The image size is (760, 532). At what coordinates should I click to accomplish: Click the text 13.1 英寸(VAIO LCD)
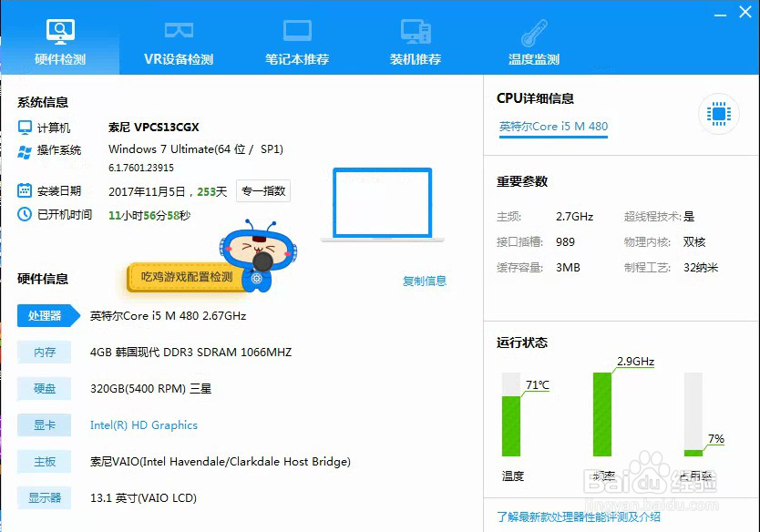pos(143,498)
